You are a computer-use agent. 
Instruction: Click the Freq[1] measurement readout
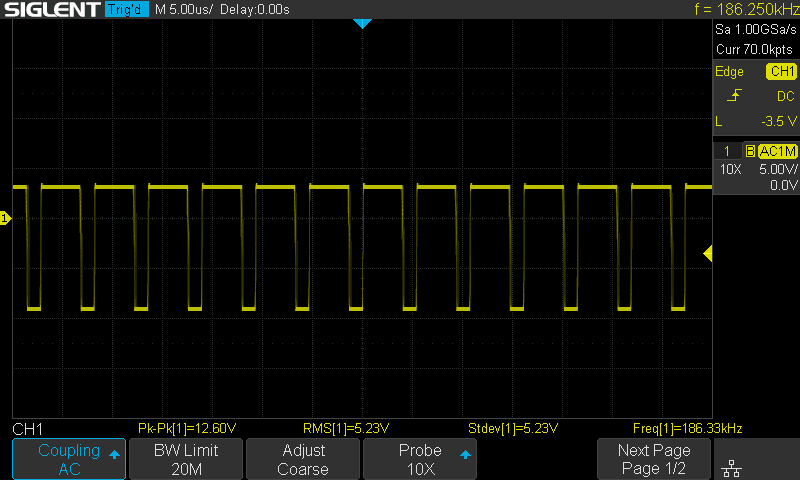click(687, 428)
